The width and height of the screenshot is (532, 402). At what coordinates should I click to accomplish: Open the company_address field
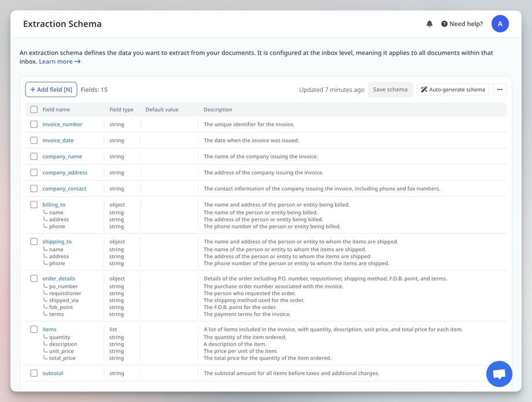point(65,173)
